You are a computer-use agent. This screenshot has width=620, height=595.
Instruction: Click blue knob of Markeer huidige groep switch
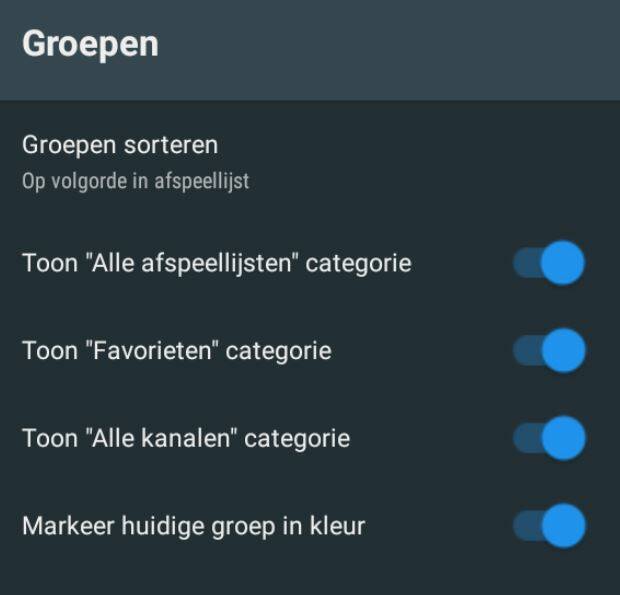[564, 525]
